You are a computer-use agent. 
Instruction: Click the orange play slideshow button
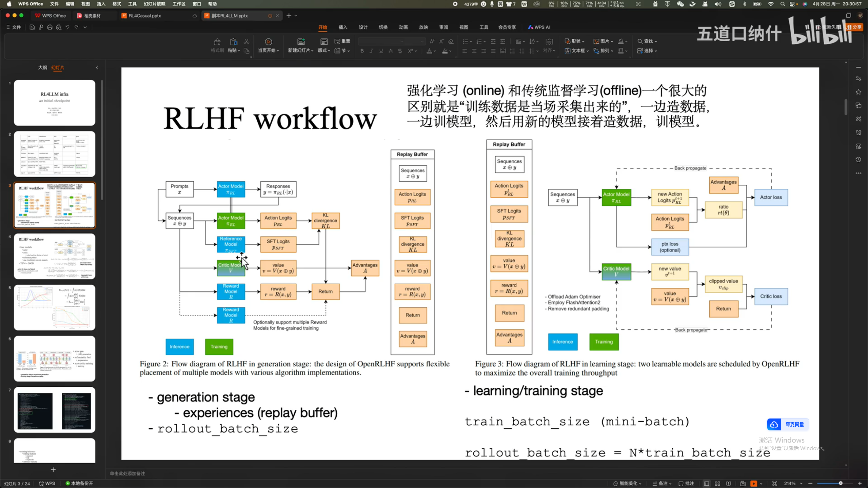(754, 484)
